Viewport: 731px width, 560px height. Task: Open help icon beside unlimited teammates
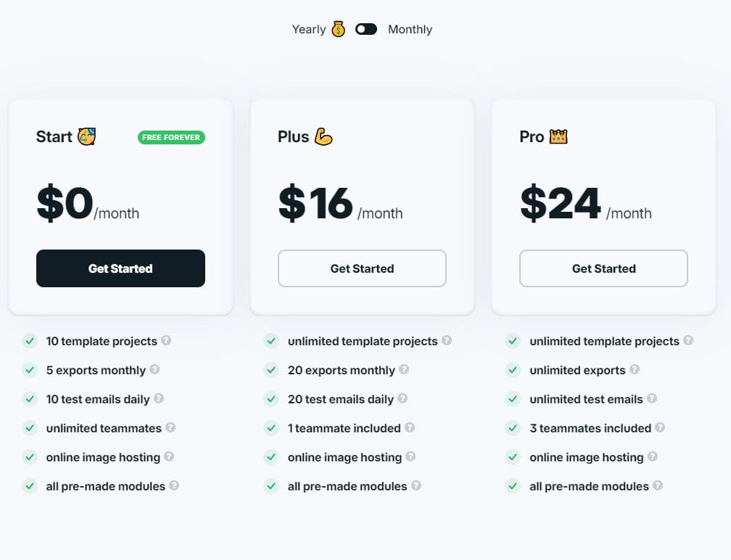tap(170, 427)
